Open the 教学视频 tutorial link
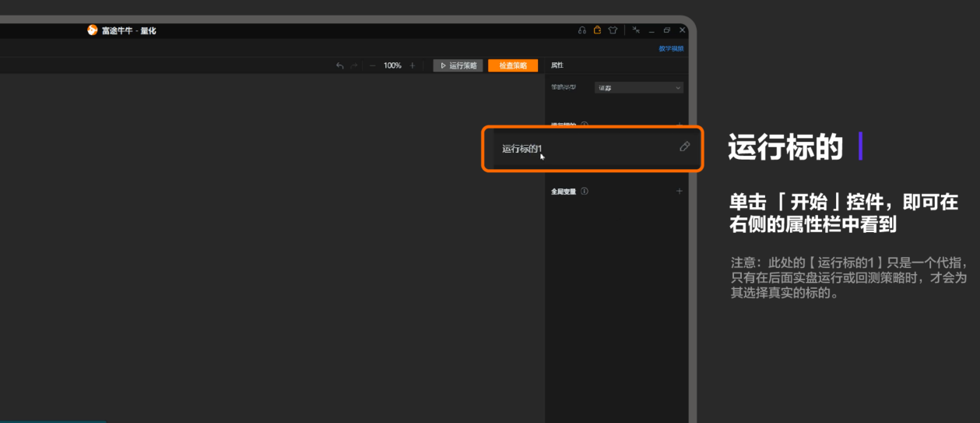The image size is (980, 423). pyautogui.click(x=671, y=48)
